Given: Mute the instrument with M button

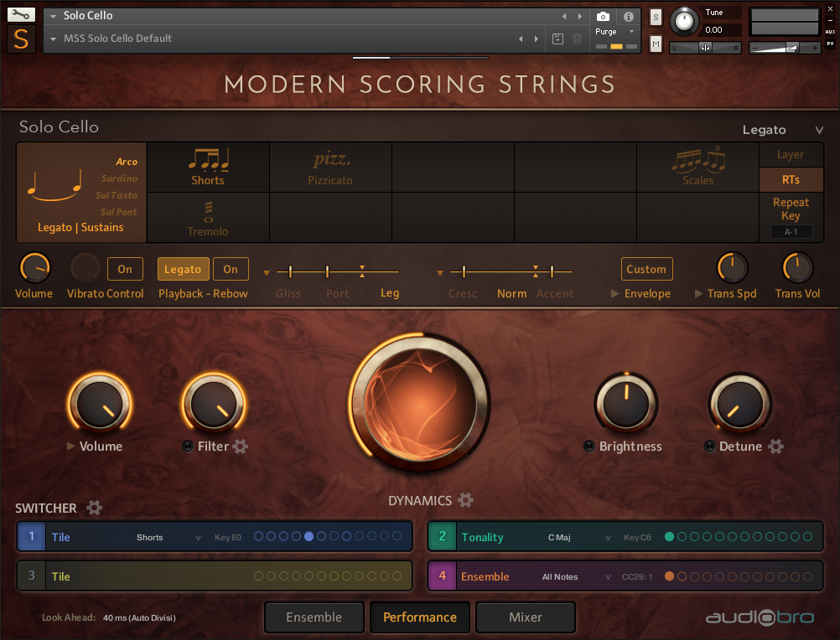Looking at the screenshot, I should tap(656, 44).
